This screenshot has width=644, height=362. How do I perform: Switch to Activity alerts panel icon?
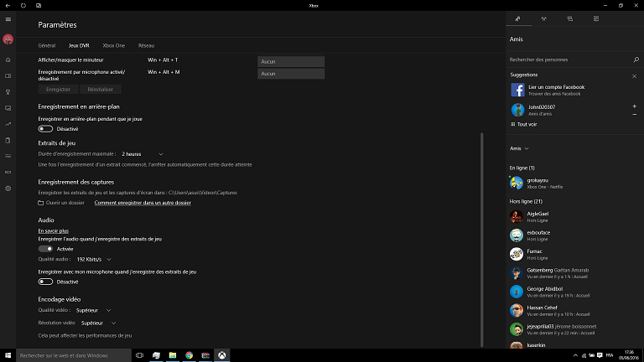[x=596, y=19]
